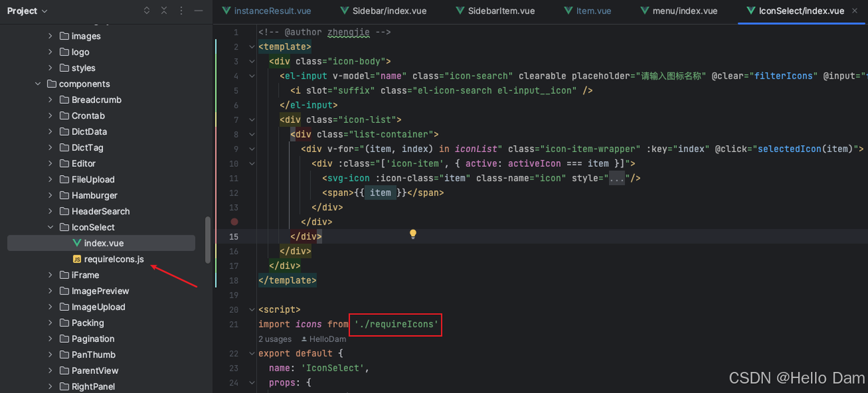The image size is (868, 393).
Task: Click the folder icon next to styles
Action: 64,68
